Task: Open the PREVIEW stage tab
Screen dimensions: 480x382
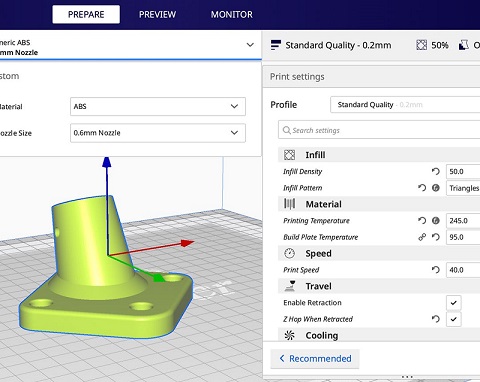Action: (157, 14)
